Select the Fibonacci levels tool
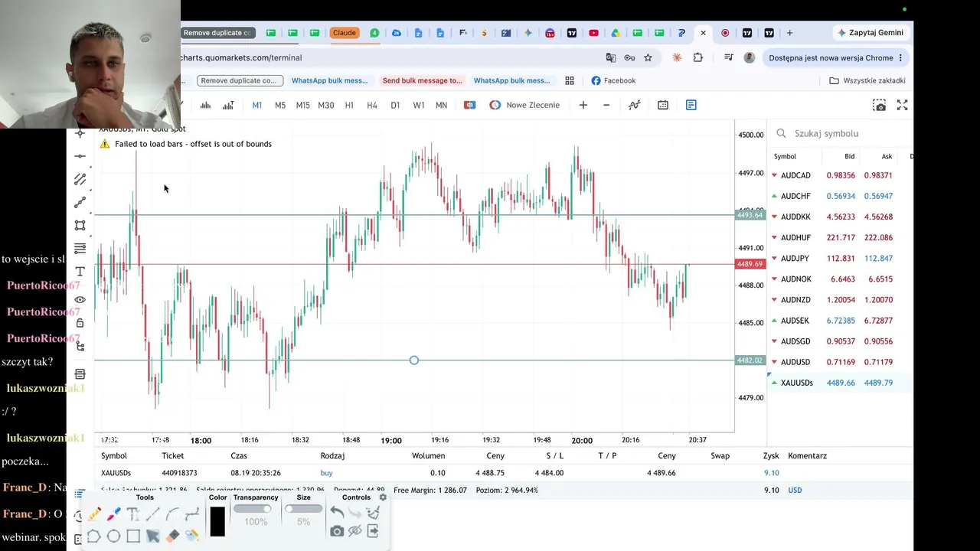Screen dimensions: 980x551 click(80, 248)
